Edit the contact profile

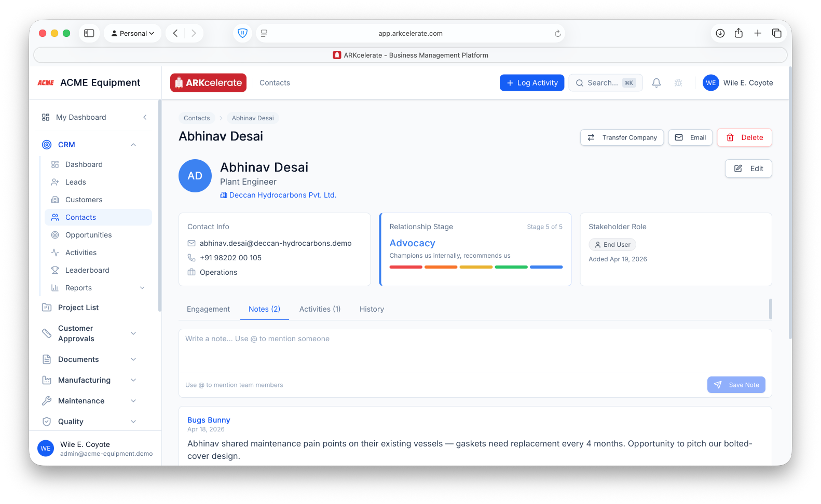(x=748, y=169)
